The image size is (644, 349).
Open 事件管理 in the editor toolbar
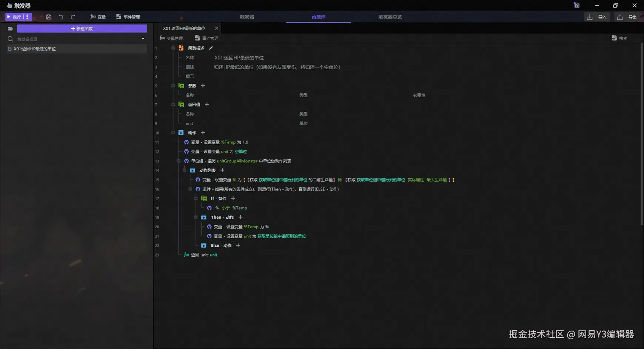[207, 38]
